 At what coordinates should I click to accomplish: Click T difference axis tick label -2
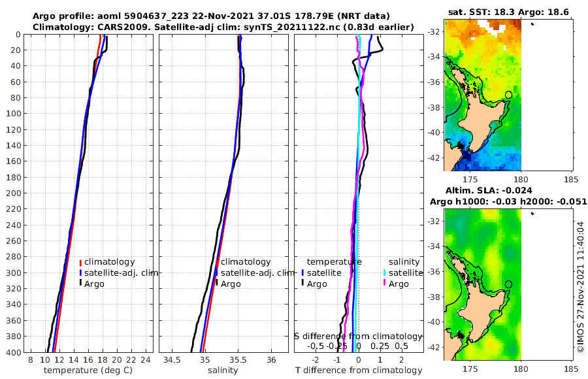(314, 360)
